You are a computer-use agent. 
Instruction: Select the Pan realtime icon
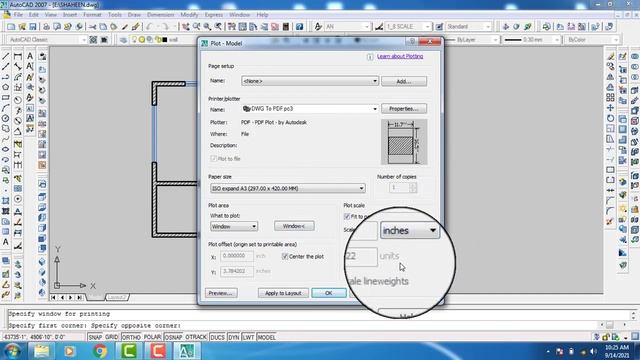coord(186,27)
